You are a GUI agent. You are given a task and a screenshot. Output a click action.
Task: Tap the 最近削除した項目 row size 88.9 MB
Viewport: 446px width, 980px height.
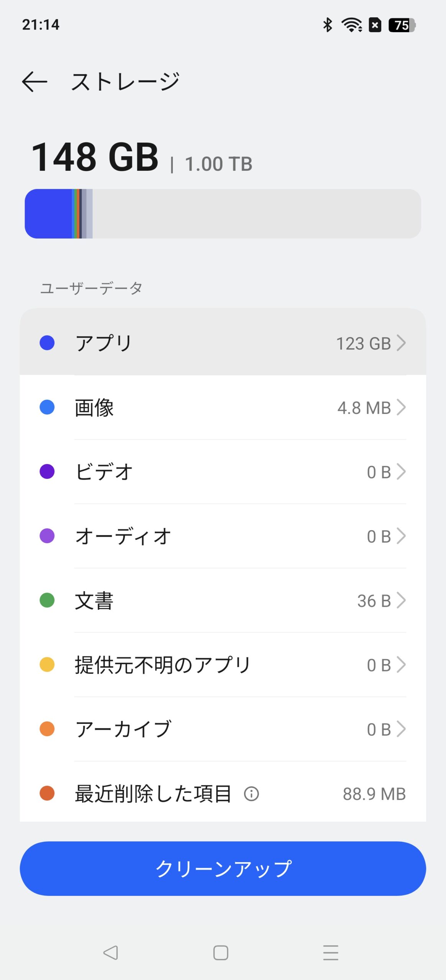point(374,794)
